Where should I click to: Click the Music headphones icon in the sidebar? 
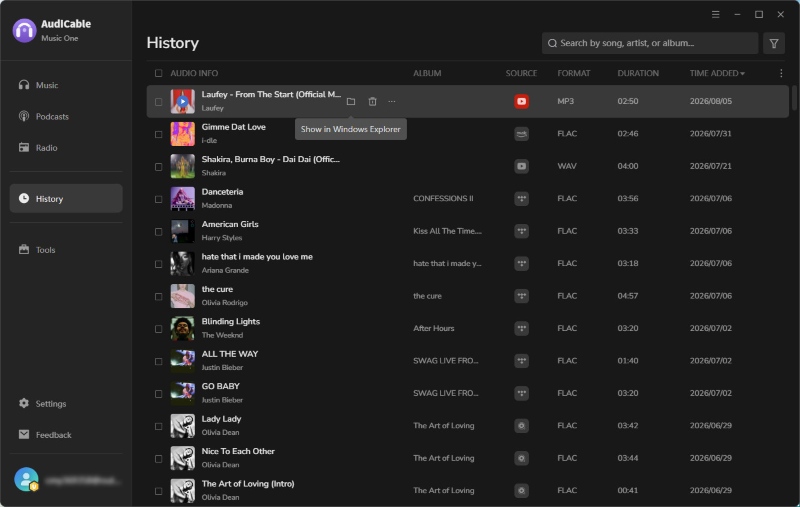tap(24, 85)
